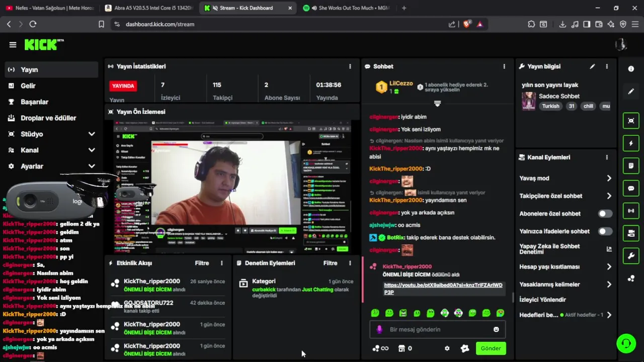Screen dimensions: 644x362
Task: Reload the page
Action: [33, 24]
